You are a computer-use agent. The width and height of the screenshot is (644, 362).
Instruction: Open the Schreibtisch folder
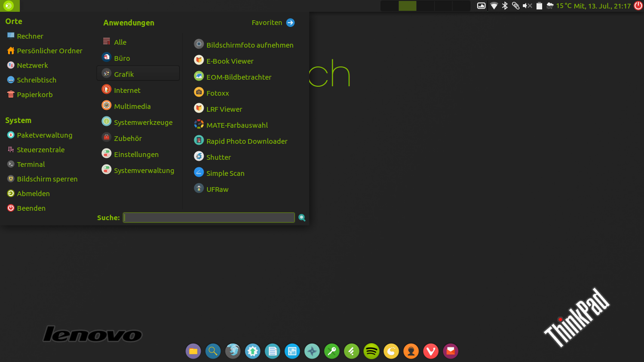[x=32, y=80]
